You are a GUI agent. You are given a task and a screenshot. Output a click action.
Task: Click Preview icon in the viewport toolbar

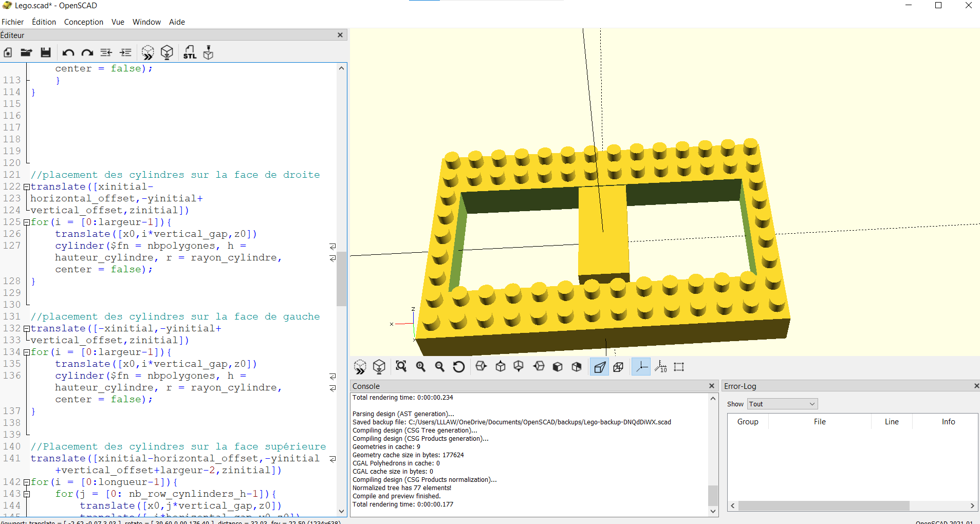pos(360,367)
